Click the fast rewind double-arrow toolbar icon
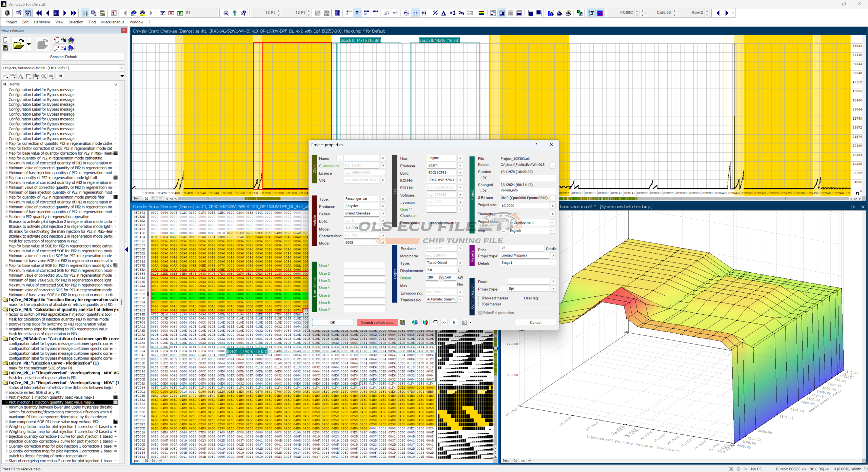The height and width of the screenshot is (472, 868). [x=39, y=13]
